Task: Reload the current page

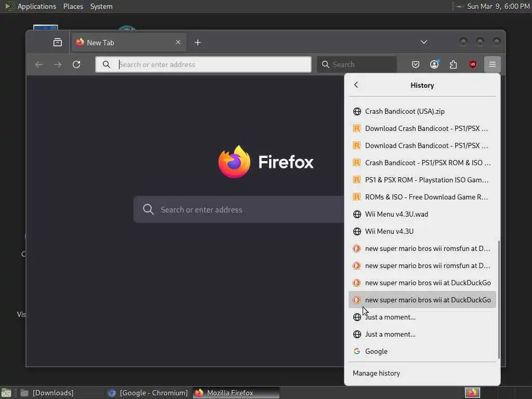Action: coord(76,64)
